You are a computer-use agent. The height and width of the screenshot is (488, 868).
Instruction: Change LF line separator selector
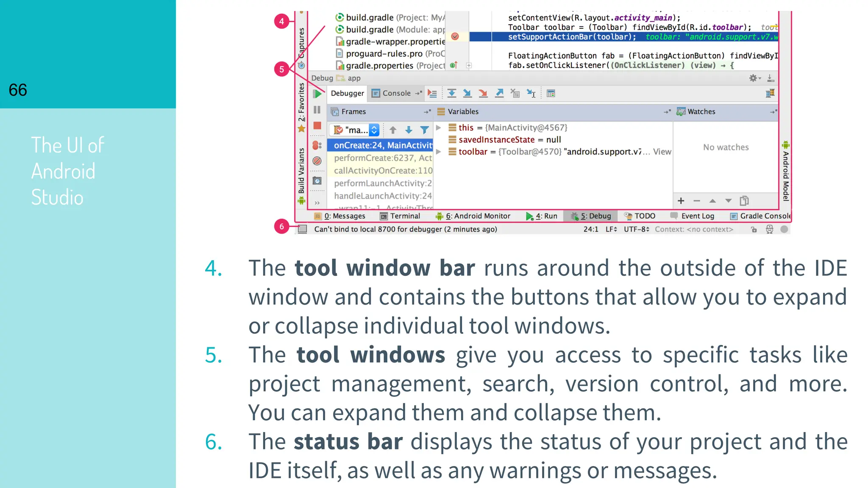pos(611,229)
